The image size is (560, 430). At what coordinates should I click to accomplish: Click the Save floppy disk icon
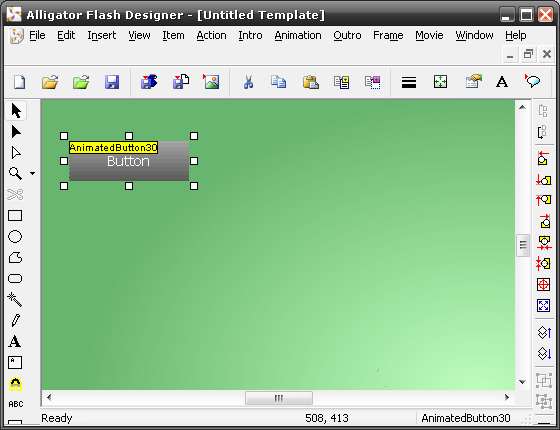point(112,82)
